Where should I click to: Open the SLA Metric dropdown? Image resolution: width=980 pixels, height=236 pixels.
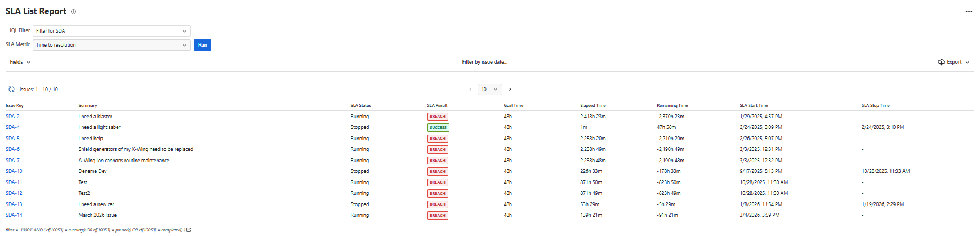pos(112,45)
